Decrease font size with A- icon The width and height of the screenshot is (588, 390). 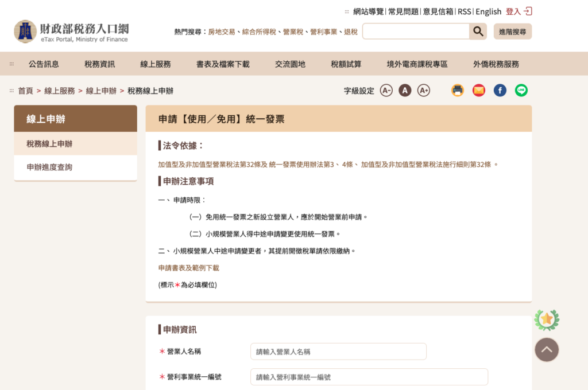click(386, 91)
